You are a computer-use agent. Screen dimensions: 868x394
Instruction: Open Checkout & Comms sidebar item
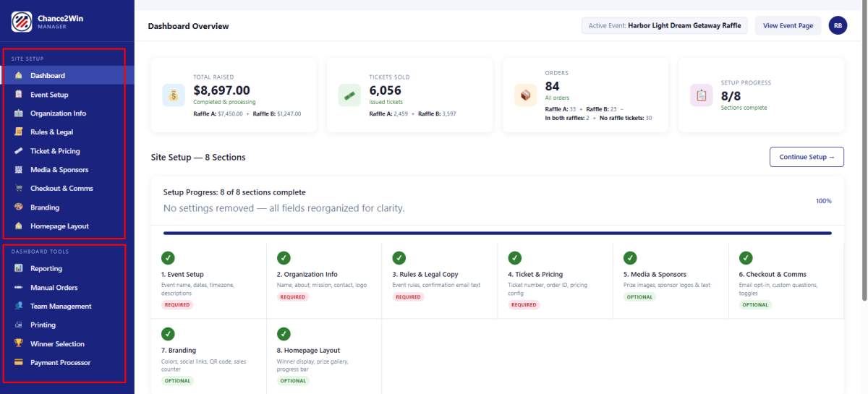pos(67,189)
